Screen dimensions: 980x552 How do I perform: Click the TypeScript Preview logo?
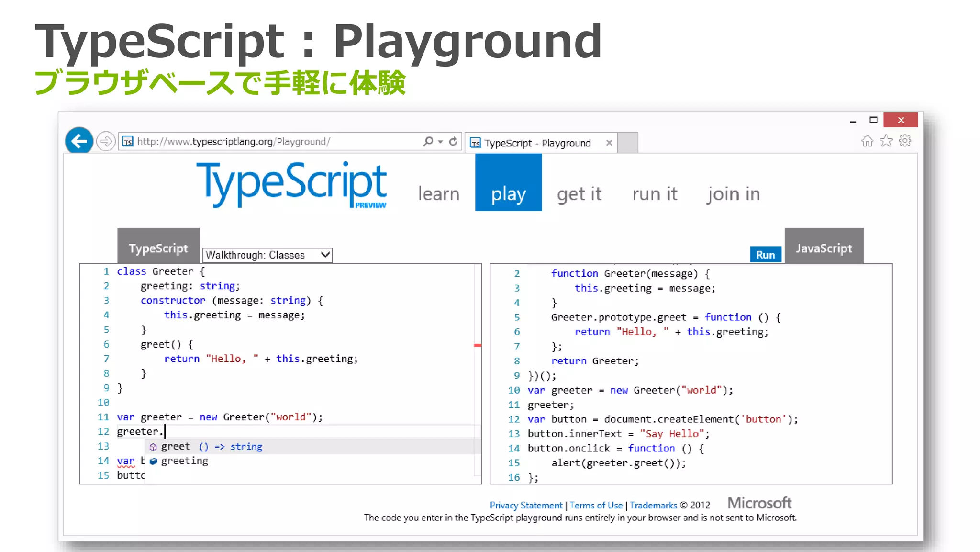(x=291, y=184)
